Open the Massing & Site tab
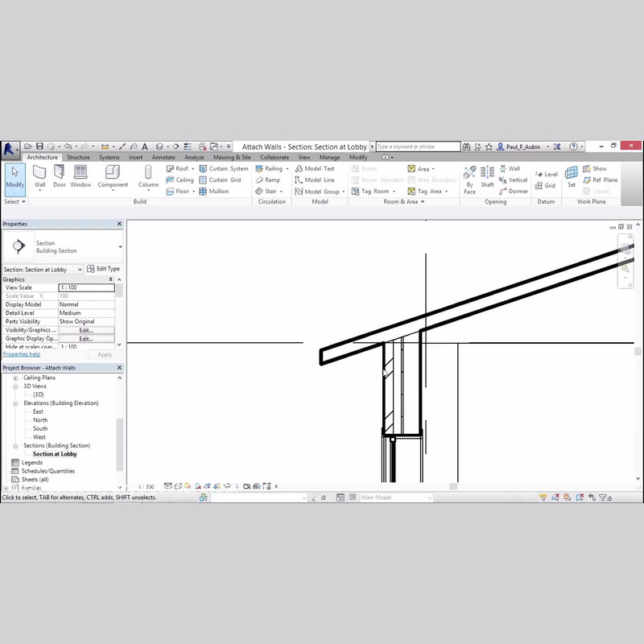 pos(232,158)
